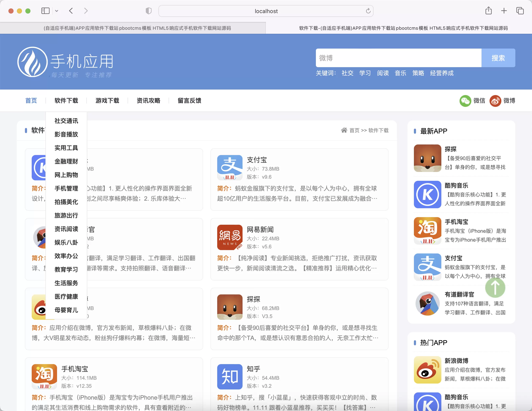Choose 网上购物 from the dropdown menu
The width and height of the screenshot is (532, 411).
point(66,175)
